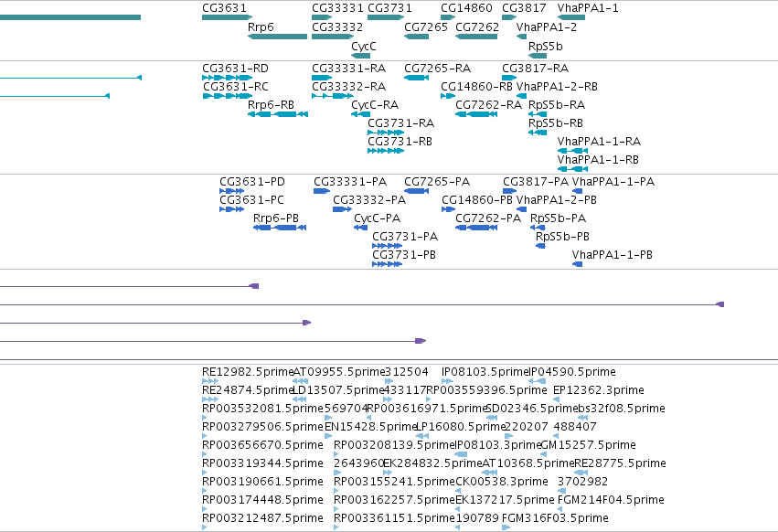
Task: Select the EP12362.3prime EST entry
Action: (556, 399)
